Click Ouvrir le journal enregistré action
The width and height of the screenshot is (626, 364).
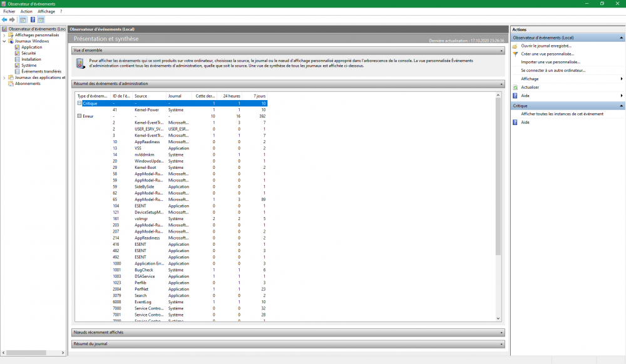point(546,46)
